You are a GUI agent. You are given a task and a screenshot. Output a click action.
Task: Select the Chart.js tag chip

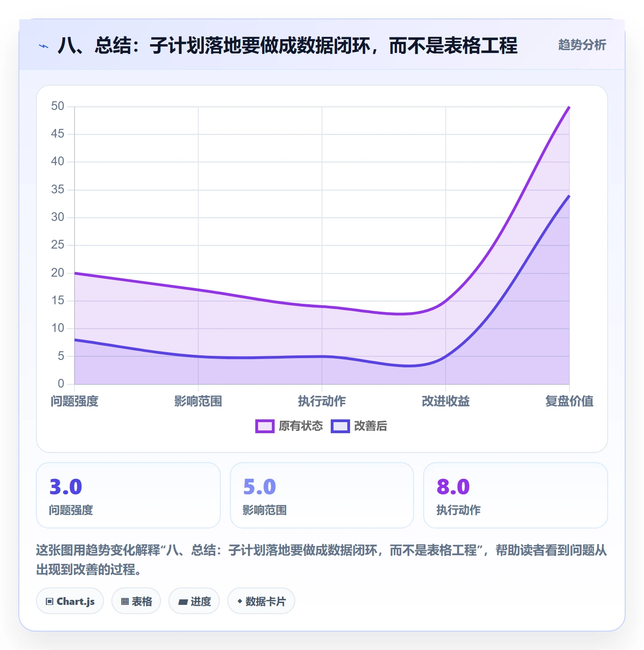coord(70,601)
